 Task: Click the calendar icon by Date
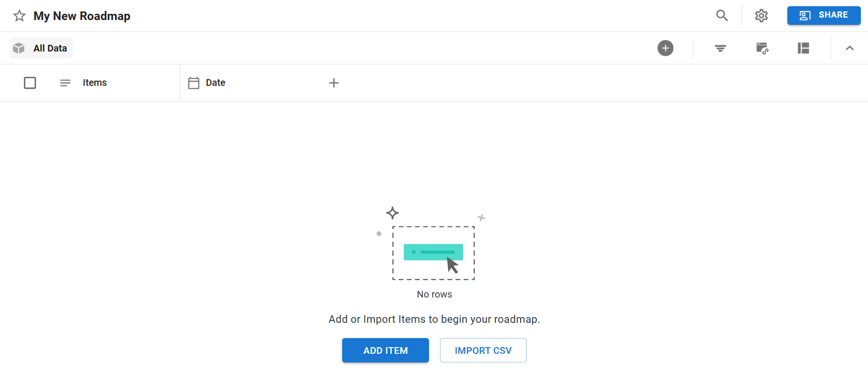coord(194,83)
